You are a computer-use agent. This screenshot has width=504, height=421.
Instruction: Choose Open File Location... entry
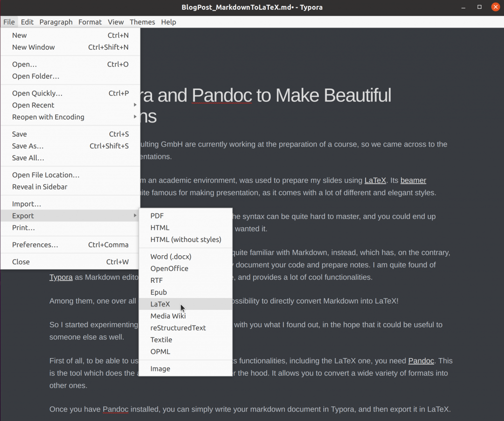click(70, 175)
